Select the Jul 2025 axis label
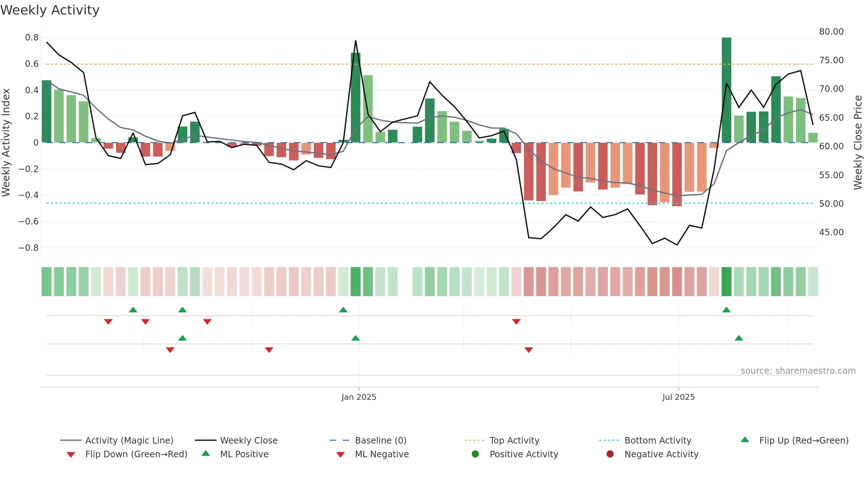Viewport: 868px width, 488px height. 678,397
